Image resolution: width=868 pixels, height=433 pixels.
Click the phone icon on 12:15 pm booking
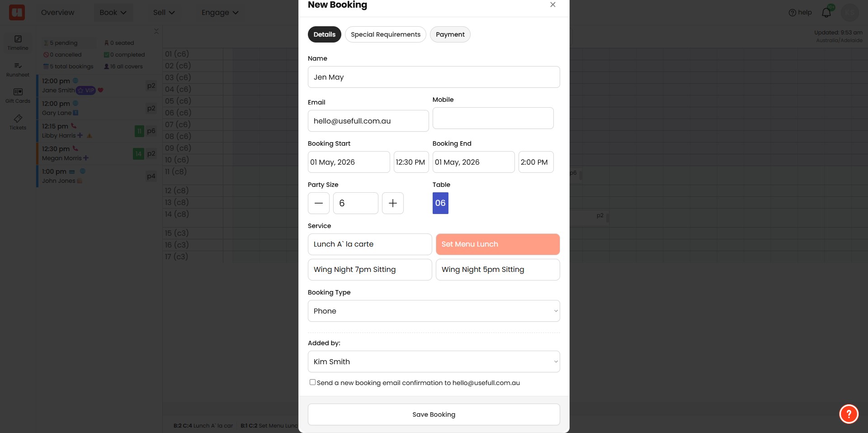(74, 126)
